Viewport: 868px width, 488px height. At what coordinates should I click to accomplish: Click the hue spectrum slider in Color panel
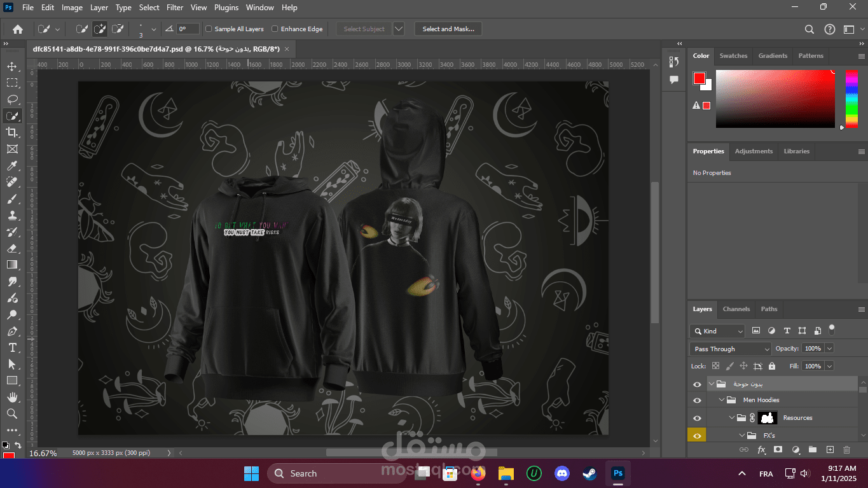851,99
